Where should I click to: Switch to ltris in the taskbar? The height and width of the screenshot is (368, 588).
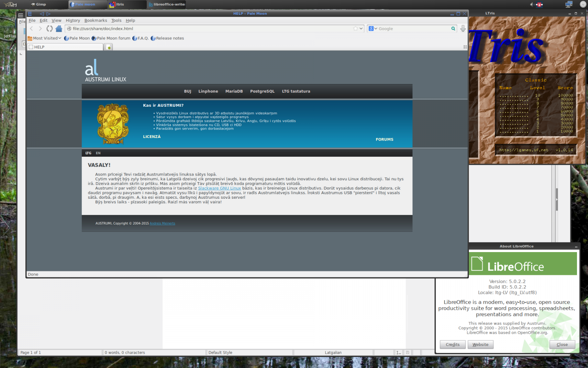(x=127, y=4)
